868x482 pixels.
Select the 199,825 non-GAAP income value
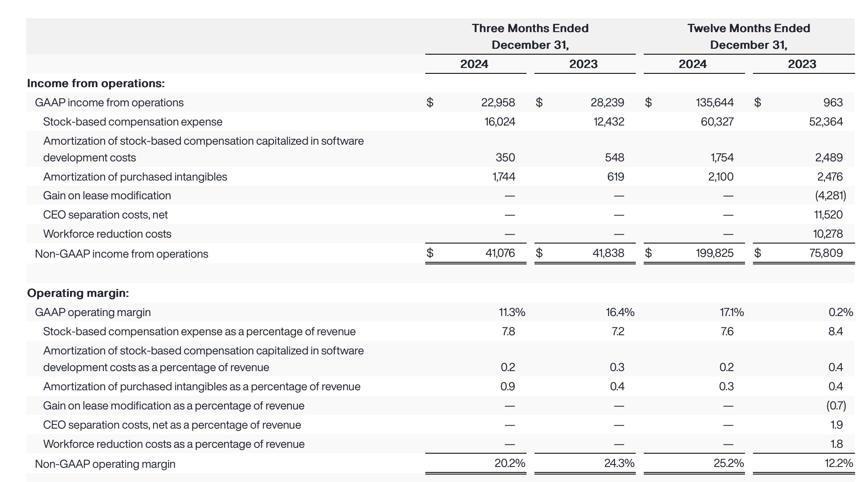coord(715,254)
